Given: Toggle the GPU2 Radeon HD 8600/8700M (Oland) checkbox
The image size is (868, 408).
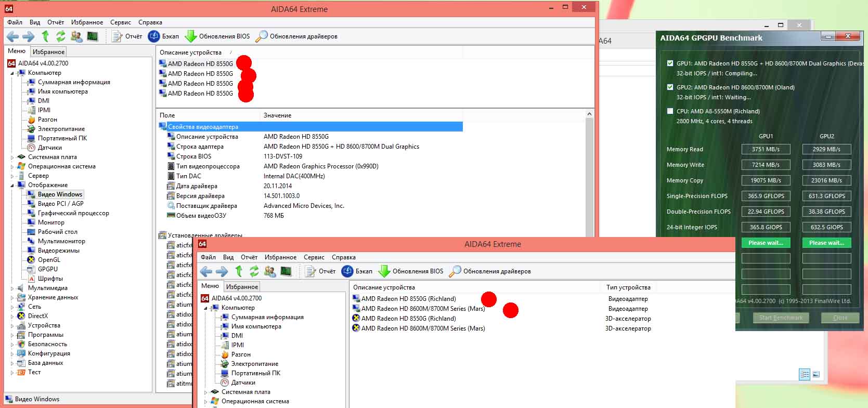Looking at the screenshot, I should click(x=670, y=87).
